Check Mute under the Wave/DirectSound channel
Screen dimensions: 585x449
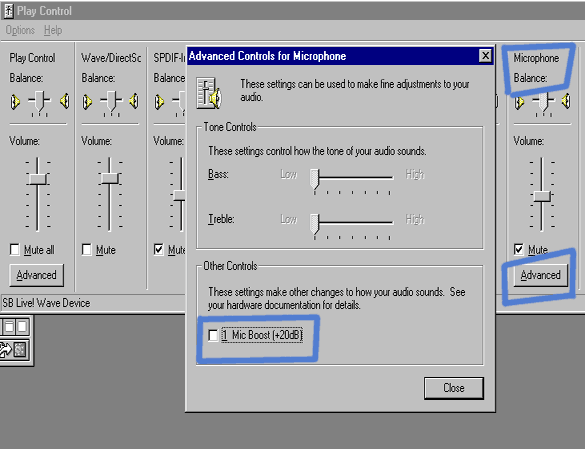pos(87,249)
